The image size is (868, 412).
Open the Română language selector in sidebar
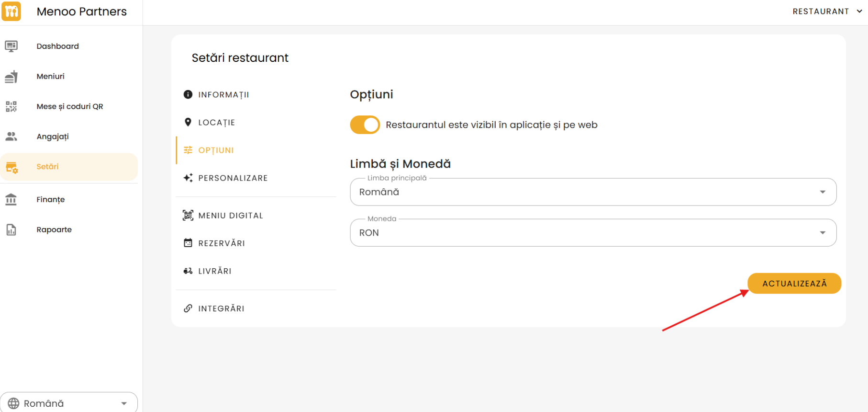coord(69,403)
